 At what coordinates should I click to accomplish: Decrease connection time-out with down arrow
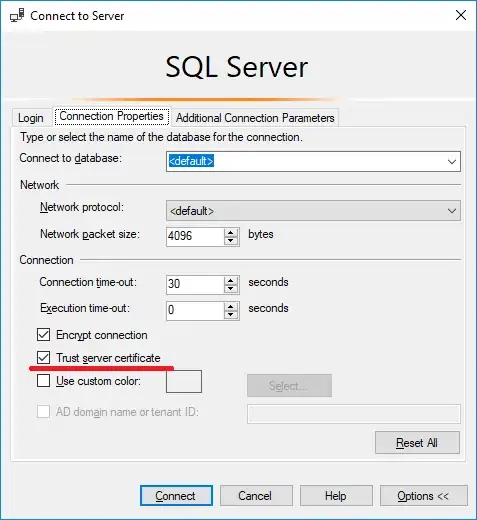click(231, 289)
